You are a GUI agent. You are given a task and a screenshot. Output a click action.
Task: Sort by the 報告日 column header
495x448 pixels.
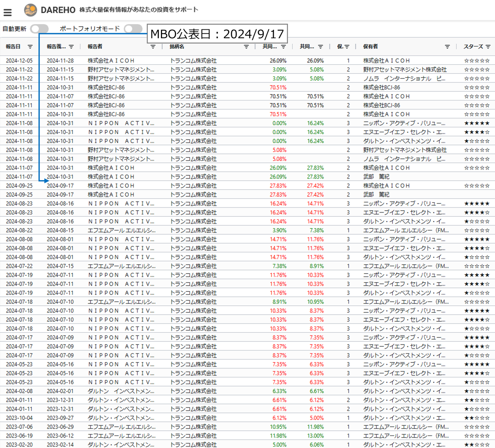(13, 47)
